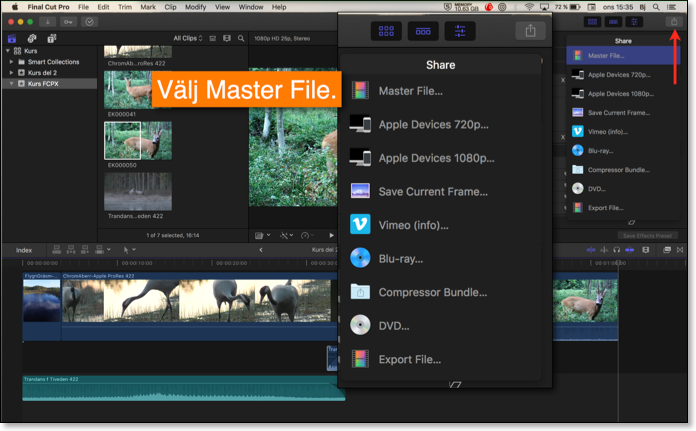Open the edit mode chevron dropdown

[109, 249]
